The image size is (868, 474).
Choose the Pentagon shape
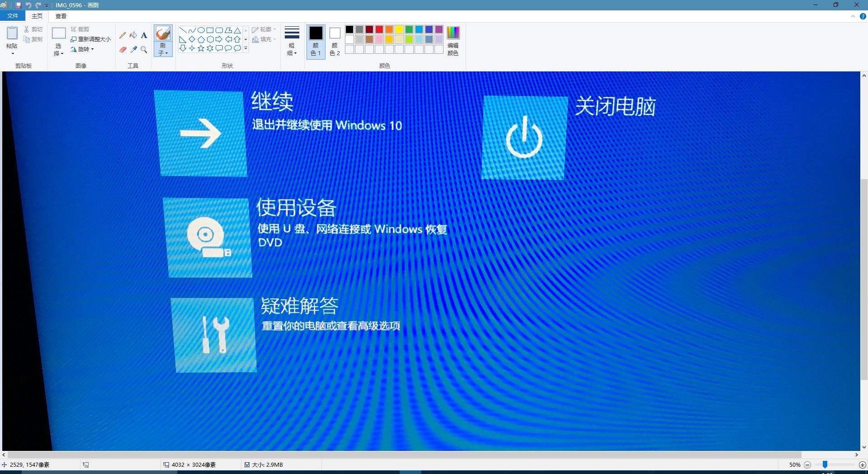click(x=201, y=39)
